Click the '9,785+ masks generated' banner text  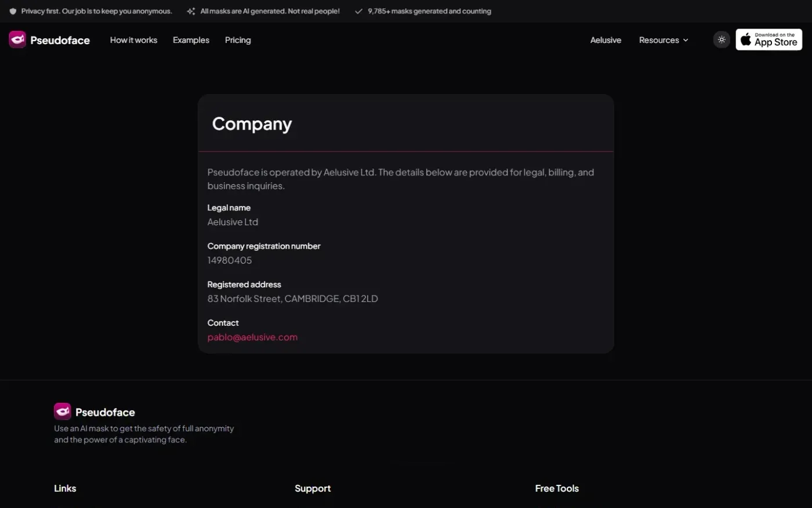coord(429,11)
